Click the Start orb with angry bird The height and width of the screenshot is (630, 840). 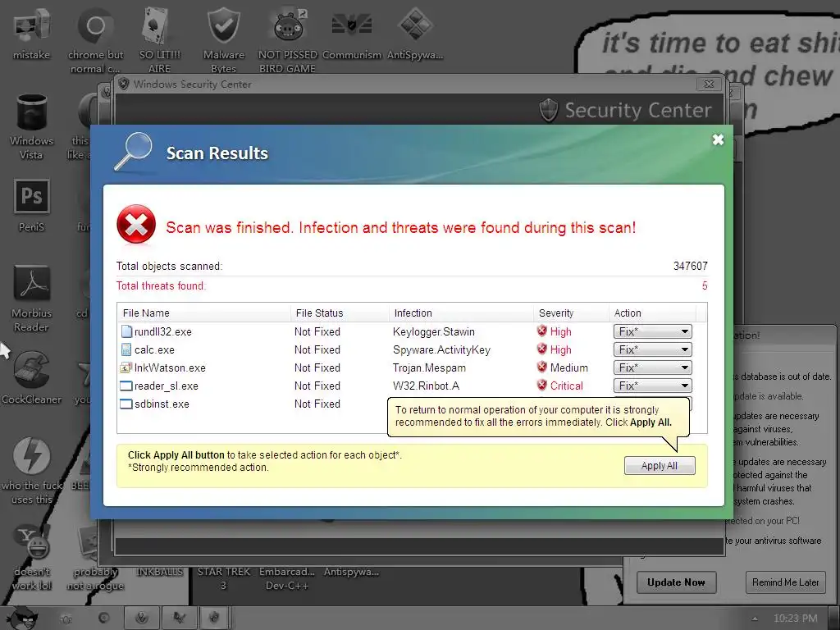pos(22,619)
